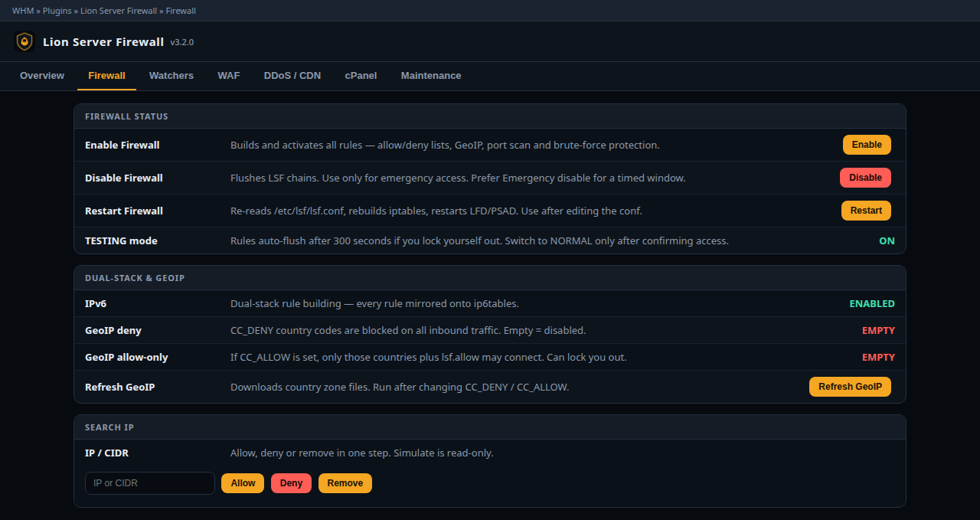980x520 pixels.
Task: Click the Enable firewall button
Action: pyautogui.click(x=867, y=145)
